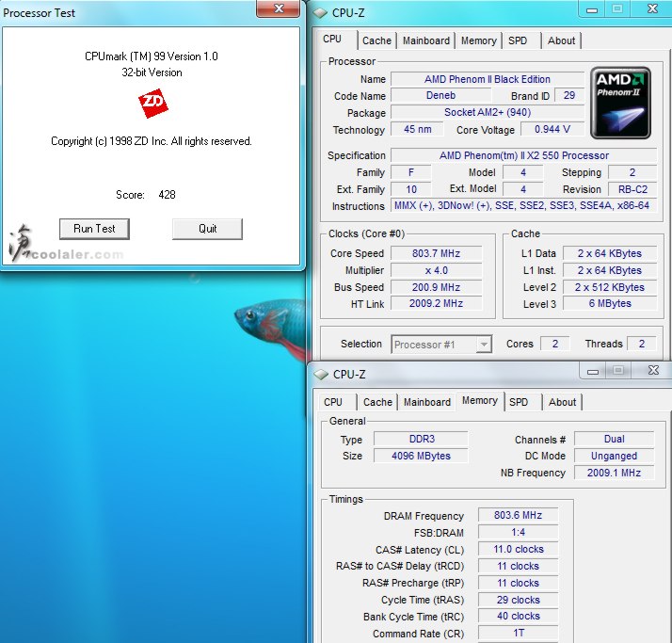Open Mainboard tab in lower CPU-Z window
This screenshot has width=672, height=643.
click(x=427, y=402)
